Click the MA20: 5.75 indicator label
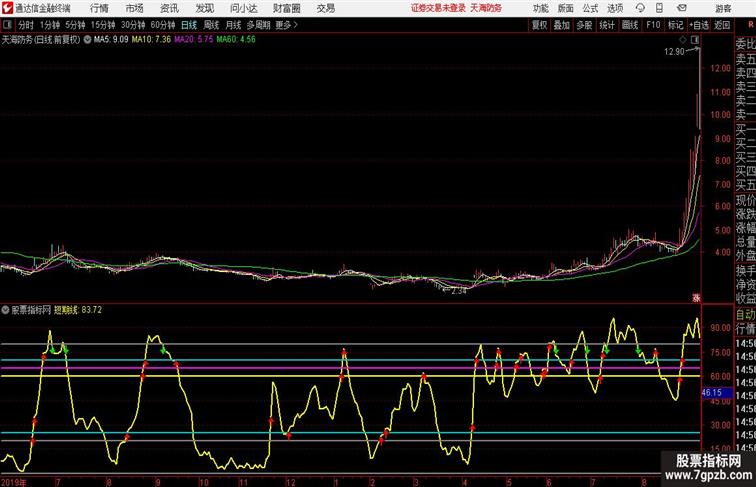The height and width of the screenshot is (487, 756). (193, 40)
